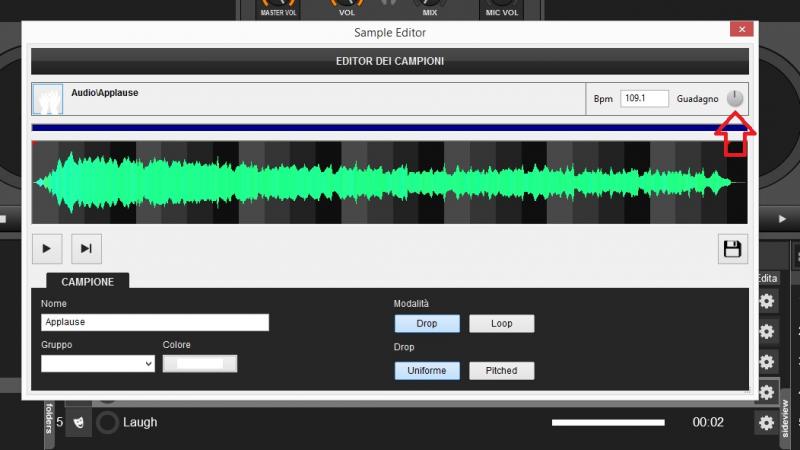The image size is (800, 450).
Task: Select the CAMPIONE tab
Action: pyautogui.click(x=88, y=282)
